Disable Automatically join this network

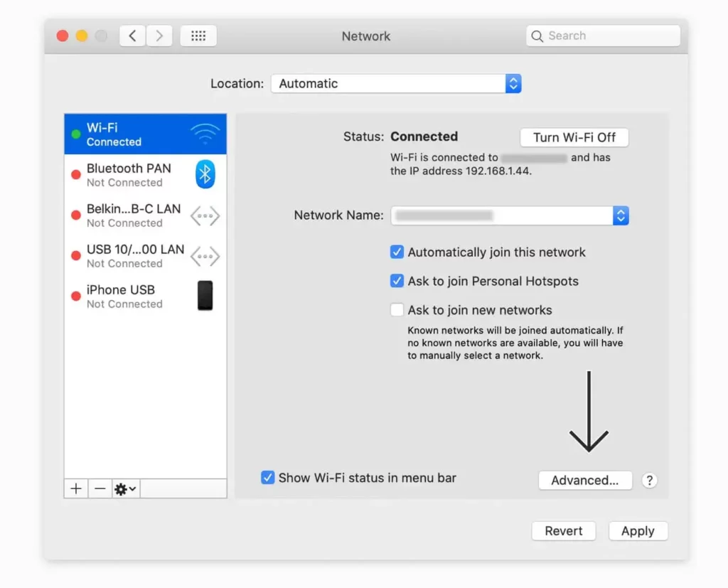(397, 252)
